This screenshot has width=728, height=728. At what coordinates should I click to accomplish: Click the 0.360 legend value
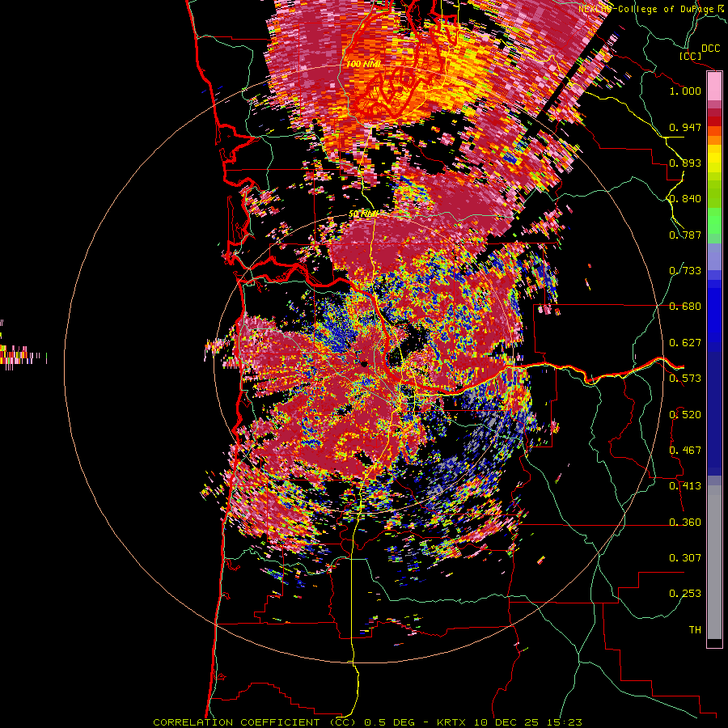[x=685, y=523]
